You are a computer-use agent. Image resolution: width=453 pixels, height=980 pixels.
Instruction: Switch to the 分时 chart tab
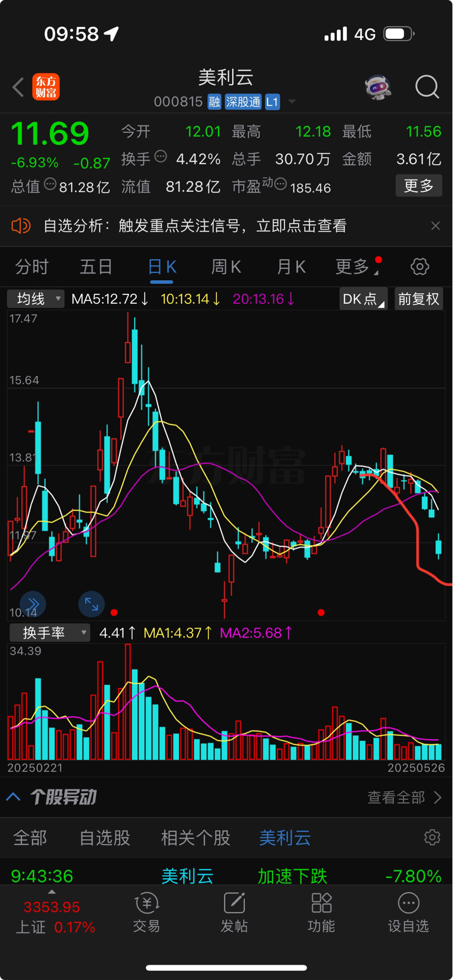32,267
